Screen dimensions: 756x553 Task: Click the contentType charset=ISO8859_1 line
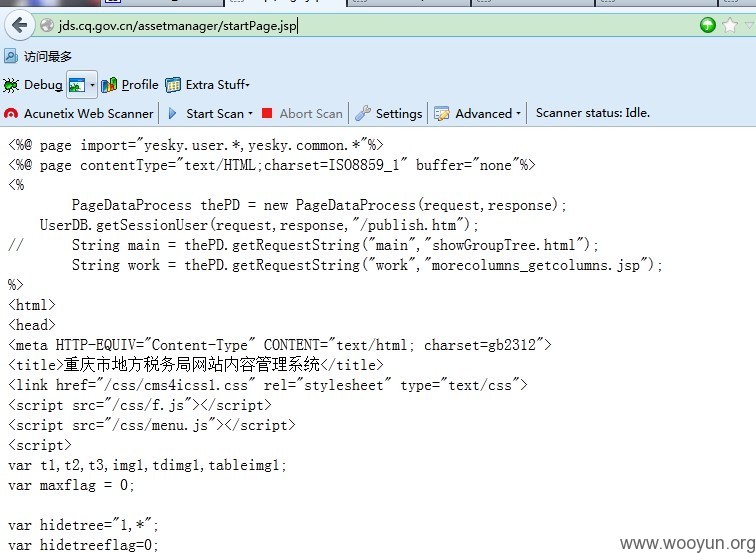coord(271,165)
